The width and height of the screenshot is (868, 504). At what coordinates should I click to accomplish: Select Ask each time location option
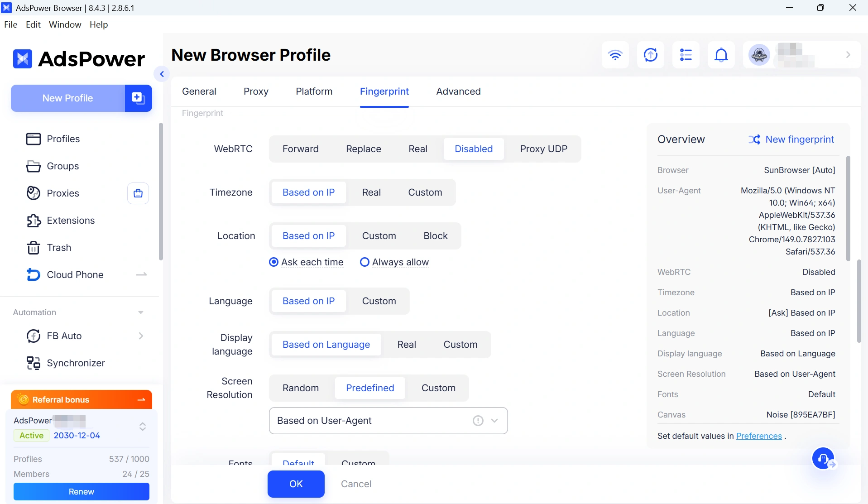click(x=306, y=262)
